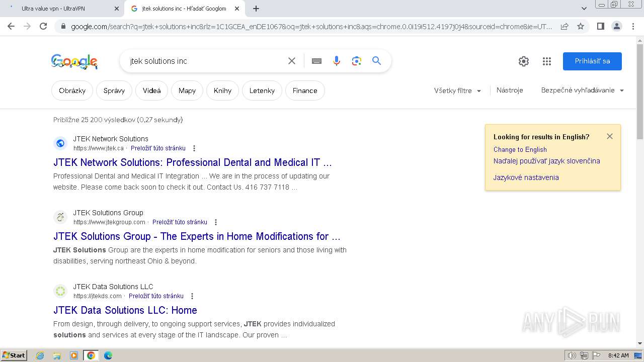This screenshot has height=362, width=644.
Task: Open options menu for jtekds.com result
Action: tap(192, 296)
